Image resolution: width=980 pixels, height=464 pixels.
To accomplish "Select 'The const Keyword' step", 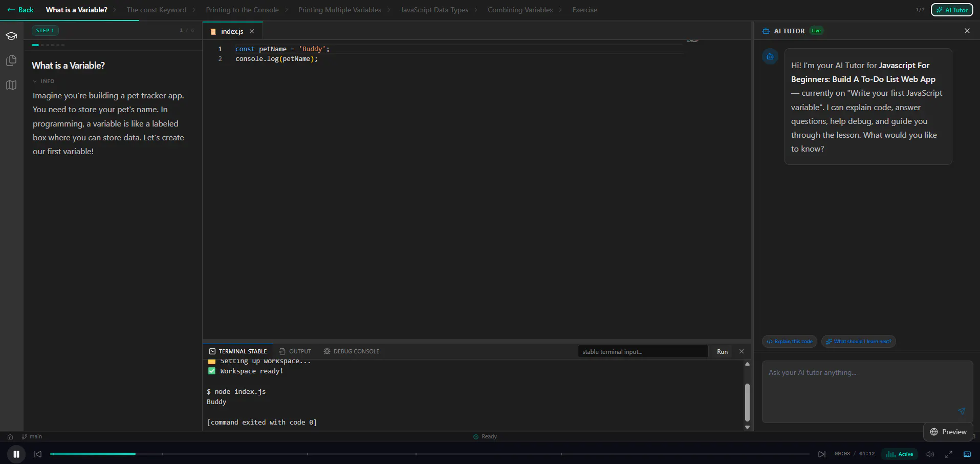I will [x=157, y=10].
